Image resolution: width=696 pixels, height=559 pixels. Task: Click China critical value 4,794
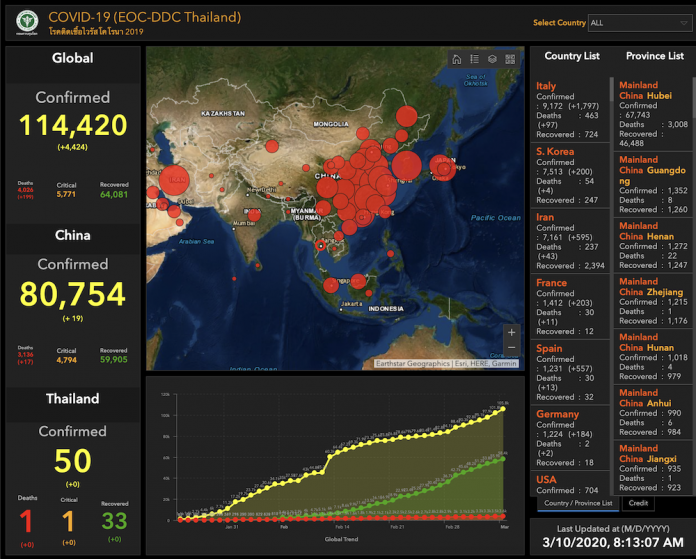[67, 360]
